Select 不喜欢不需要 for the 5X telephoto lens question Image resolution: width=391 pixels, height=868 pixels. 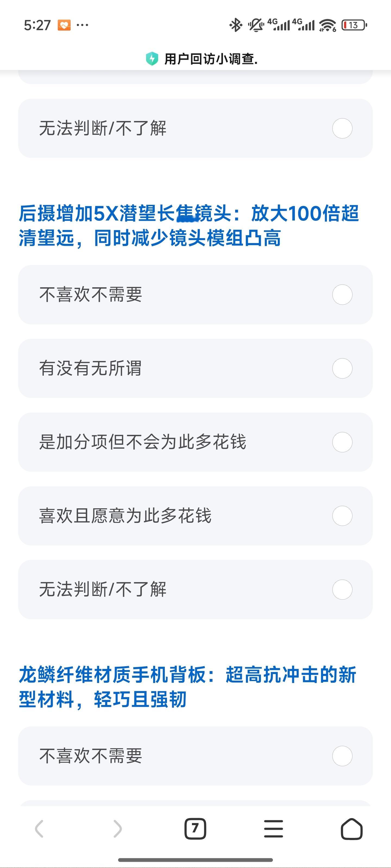[x=195, y=295]
